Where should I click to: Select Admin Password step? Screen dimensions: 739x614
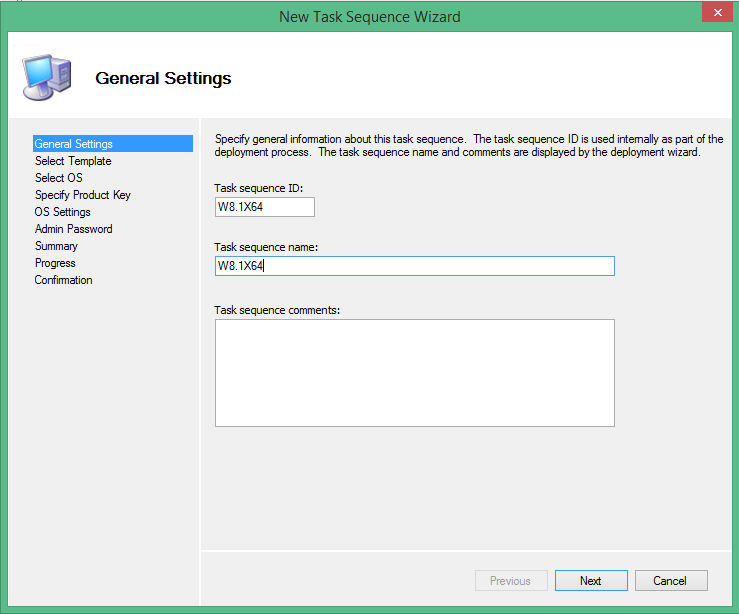(x=74, y=229)
